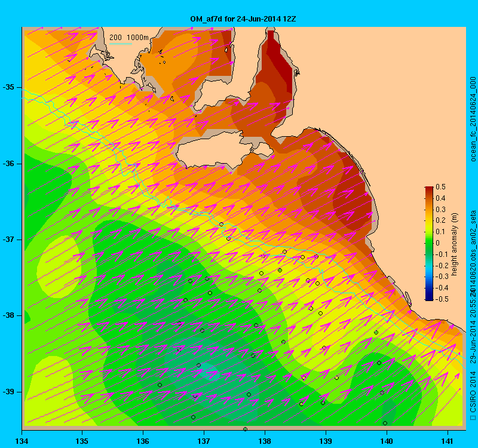Click the -38 latitude axis label

[x=8, y=315]
